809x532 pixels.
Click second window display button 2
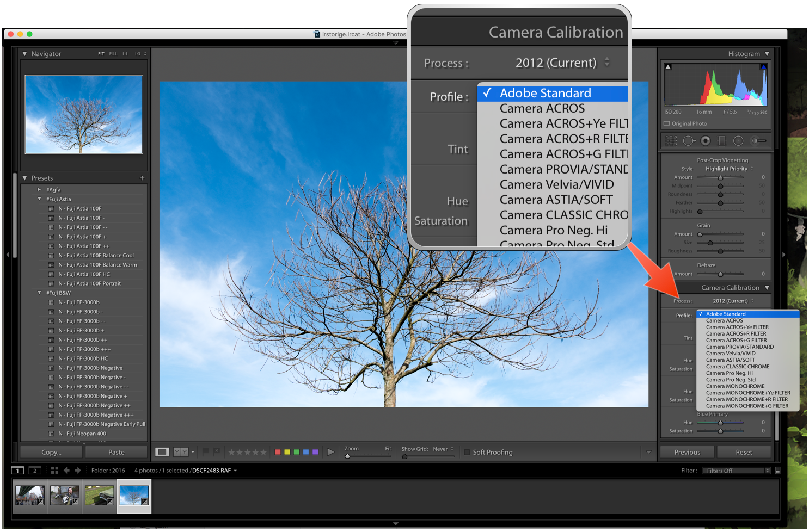(35, 471)
